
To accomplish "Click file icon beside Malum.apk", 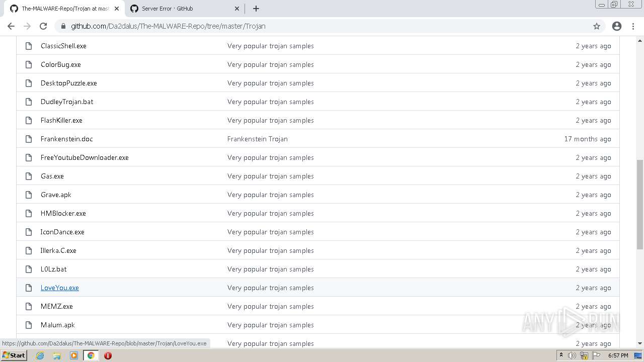I will [x=29, y=325].
